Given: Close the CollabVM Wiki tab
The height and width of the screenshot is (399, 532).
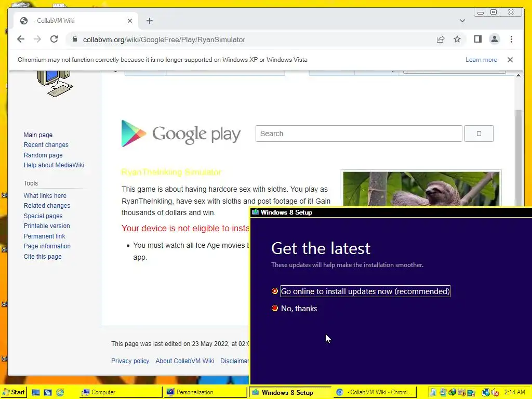Looking at the screenshot, I should pyautogui.click(x=129, y=21).
